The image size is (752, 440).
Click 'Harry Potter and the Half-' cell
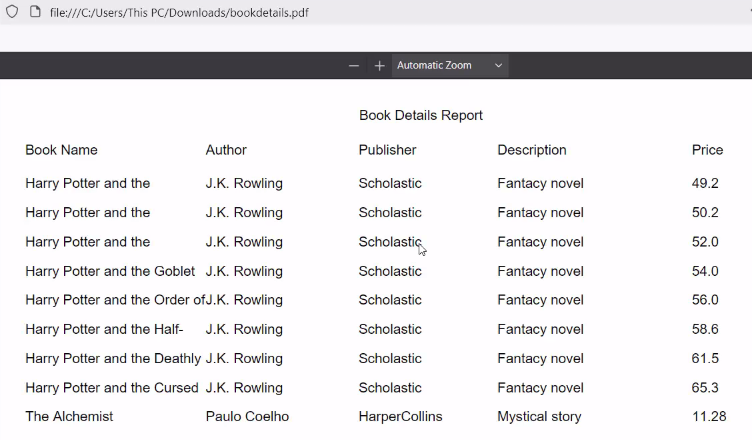click(104, 330)
